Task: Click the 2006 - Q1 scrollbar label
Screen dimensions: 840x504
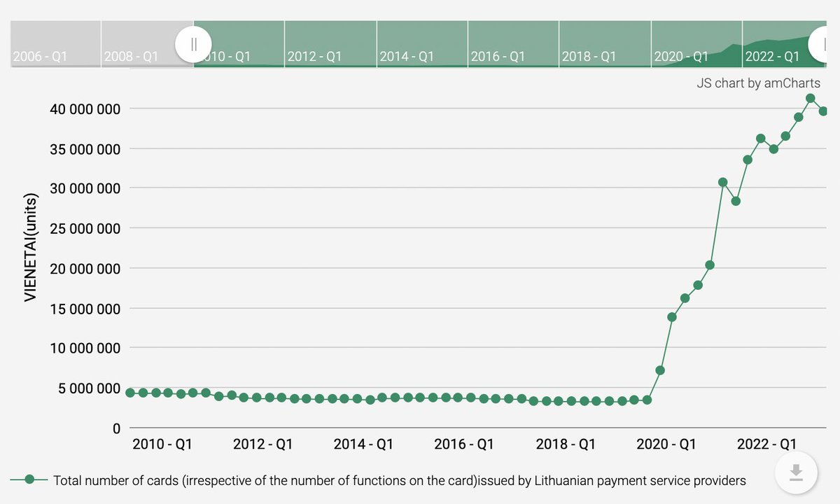Action: point(40,56)
